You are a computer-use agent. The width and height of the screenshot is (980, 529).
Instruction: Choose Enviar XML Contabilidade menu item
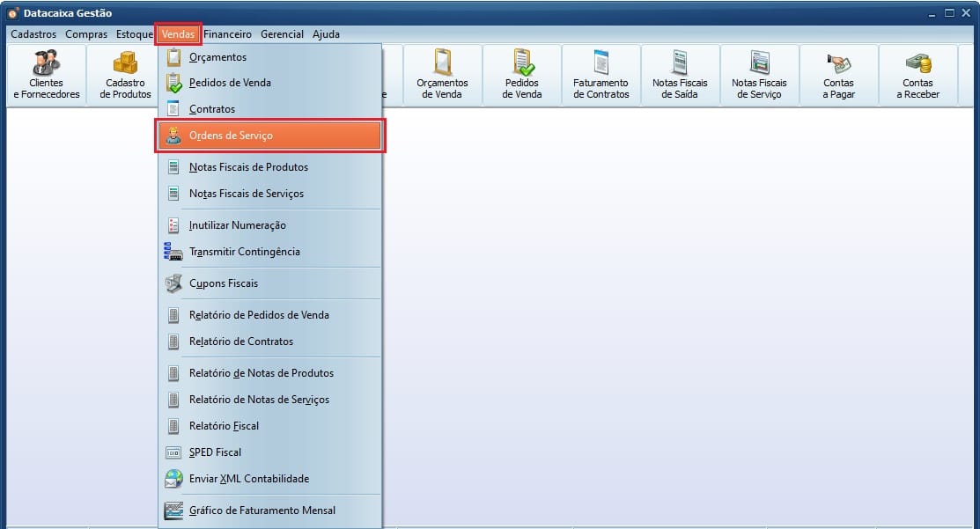(249, 479)
